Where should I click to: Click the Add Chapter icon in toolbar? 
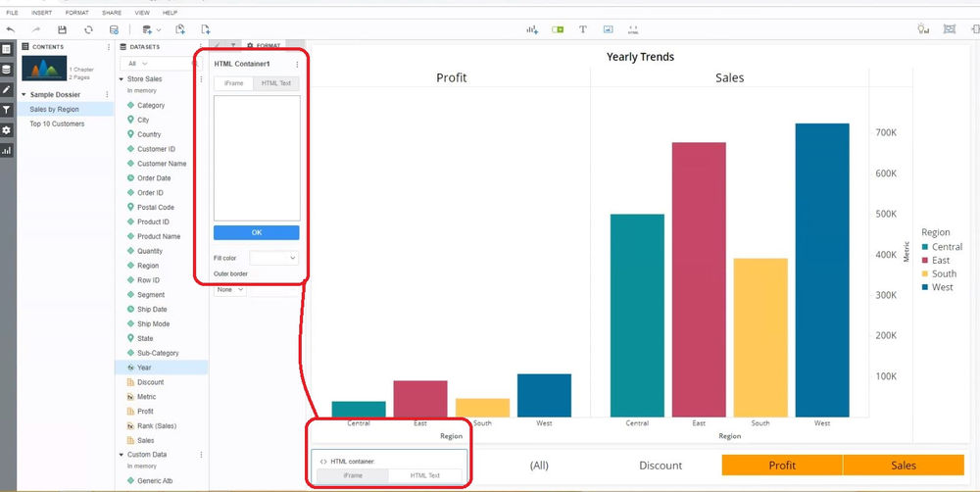pyautogui.click(x=180, y=29)
